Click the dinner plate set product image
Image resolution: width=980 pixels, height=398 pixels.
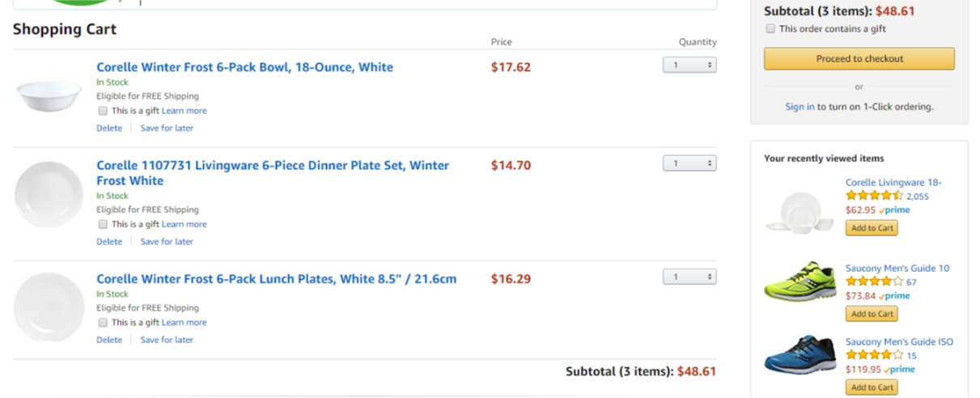pos(49,194)
